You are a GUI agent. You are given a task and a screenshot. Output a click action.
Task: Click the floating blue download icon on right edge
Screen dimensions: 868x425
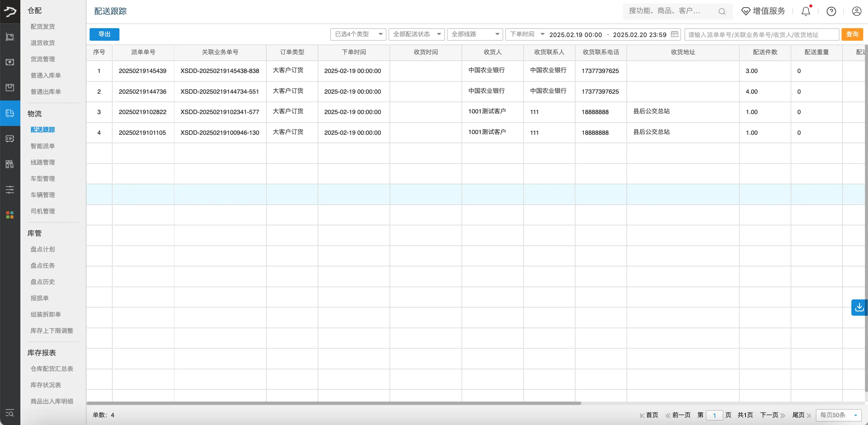(x=859, y=307)
